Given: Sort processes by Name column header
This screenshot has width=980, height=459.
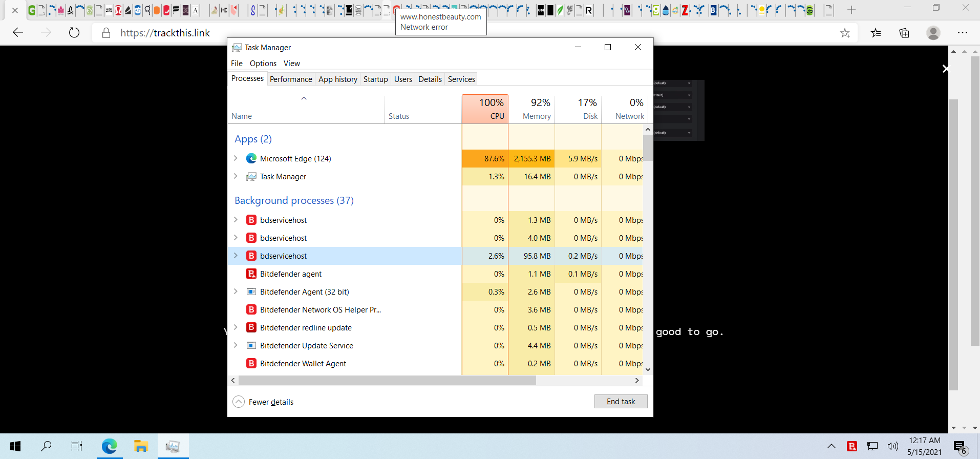Looking at the screenshot, I should (x=306, y=109).
